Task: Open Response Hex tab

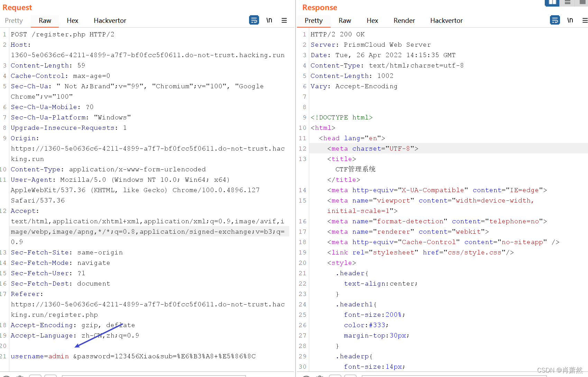Action: (x=372, y=20)
